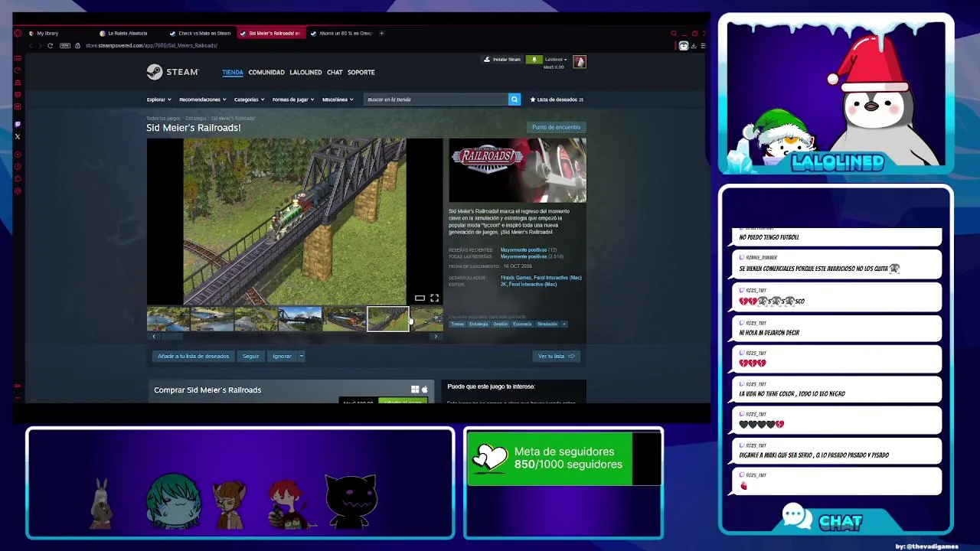Click the Simulación tag
Screen dimensions: 980x551
[547, 324]
